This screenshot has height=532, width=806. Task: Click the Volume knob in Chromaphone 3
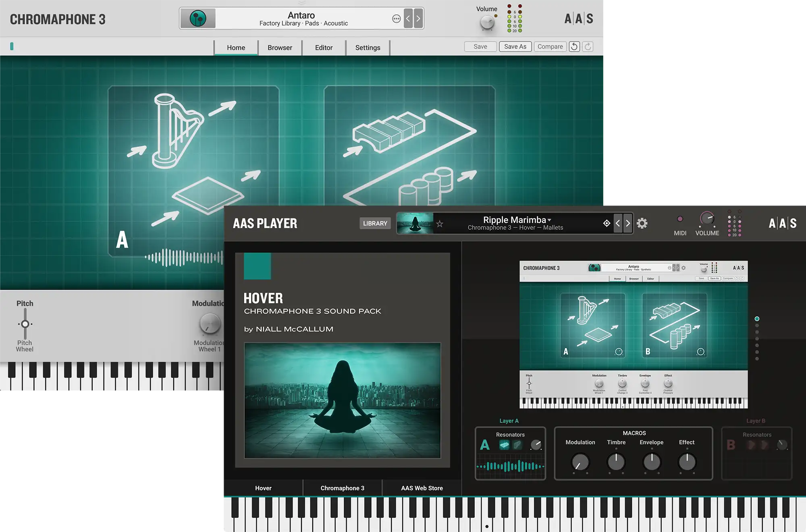[487, 23]
